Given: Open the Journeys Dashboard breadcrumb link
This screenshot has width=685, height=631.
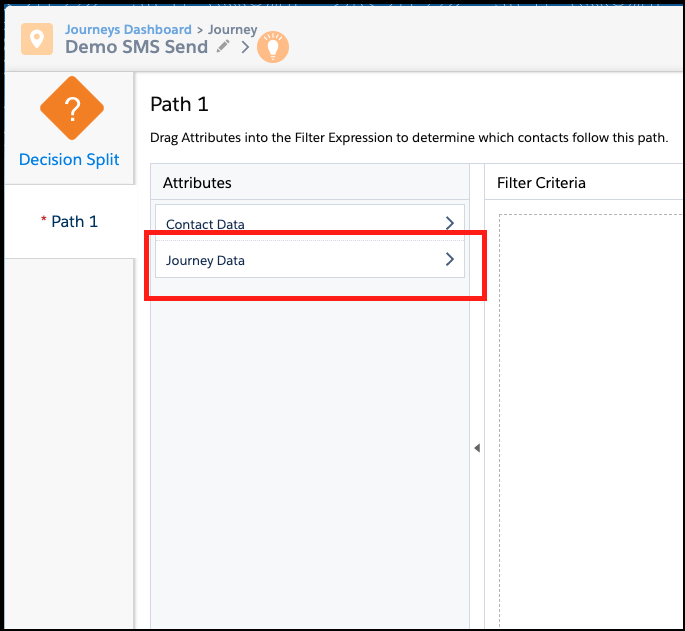Looking at the screenshot, I should [128, 29].
